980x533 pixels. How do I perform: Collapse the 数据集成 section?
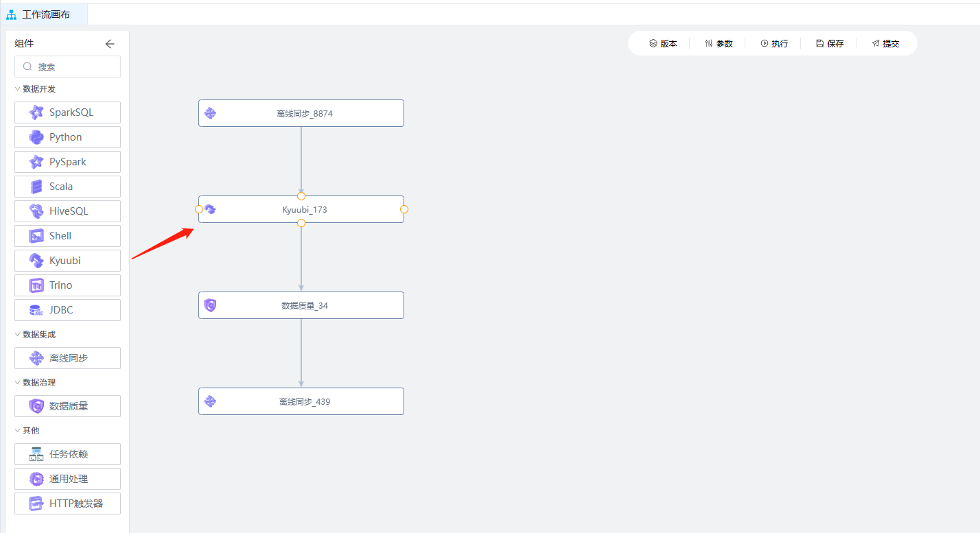[18, 334]
